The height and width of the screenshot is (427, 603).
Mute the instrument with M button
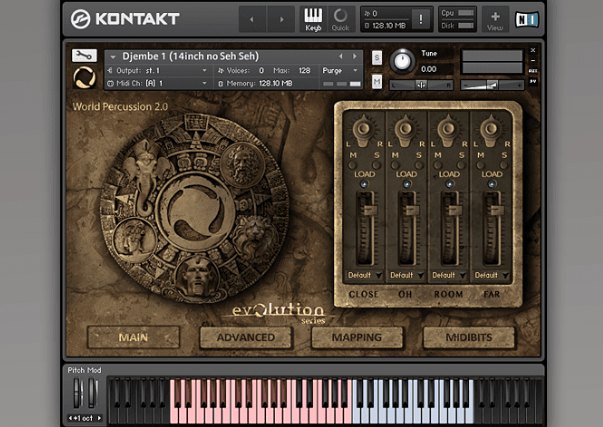point(377,82)
